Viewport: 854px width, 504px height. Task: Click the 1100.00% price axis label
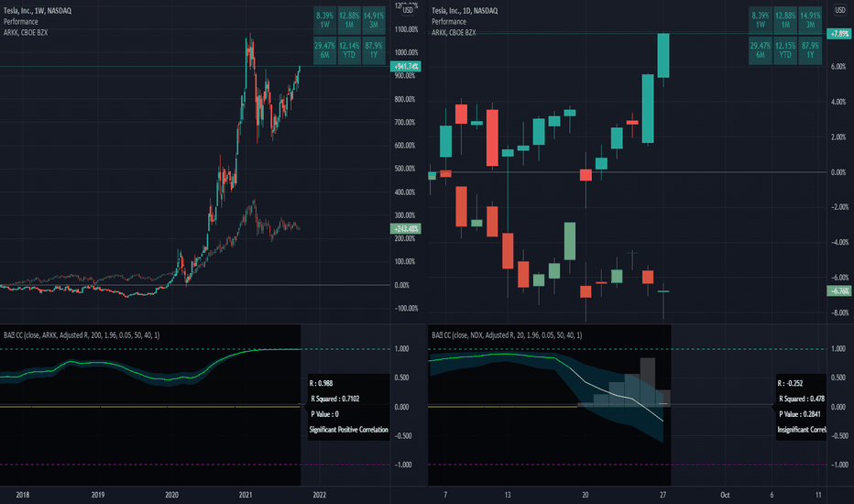(x=406, y=29)
